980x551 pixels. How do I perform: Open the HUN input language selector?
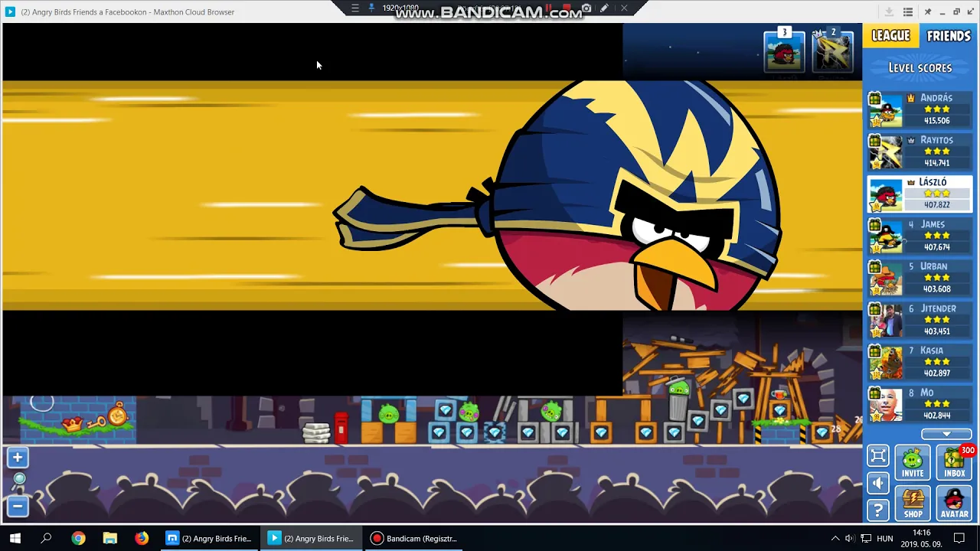[x=885, y=538]
